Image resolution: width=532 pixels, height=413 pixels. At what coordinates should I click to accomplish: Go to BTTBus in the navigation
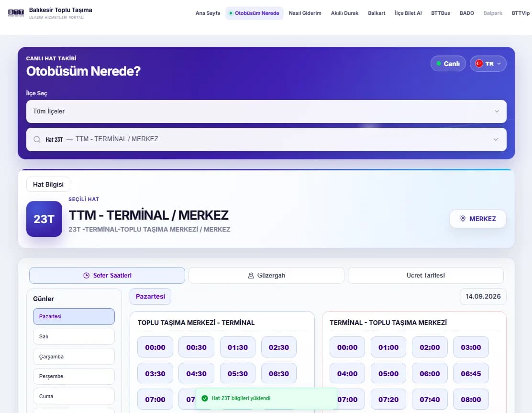click(x=441, y=13)
